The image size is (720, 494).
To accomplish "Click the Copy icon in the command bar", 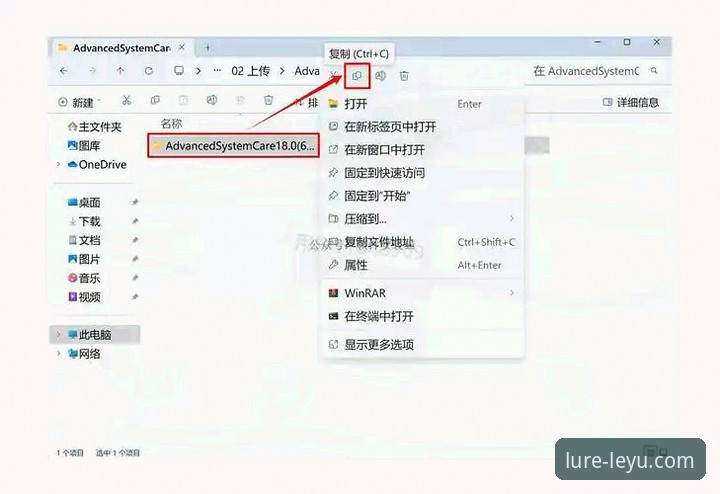I will pos(155,100).
